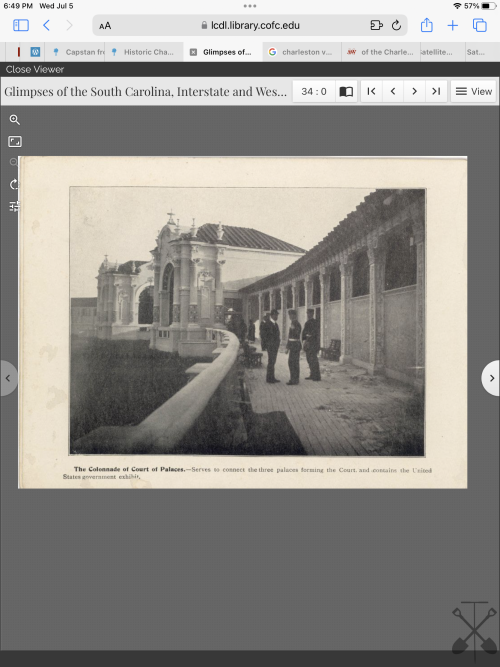
Task: Toggle Safari sidebar panel
Action: (x=21, y=26)
